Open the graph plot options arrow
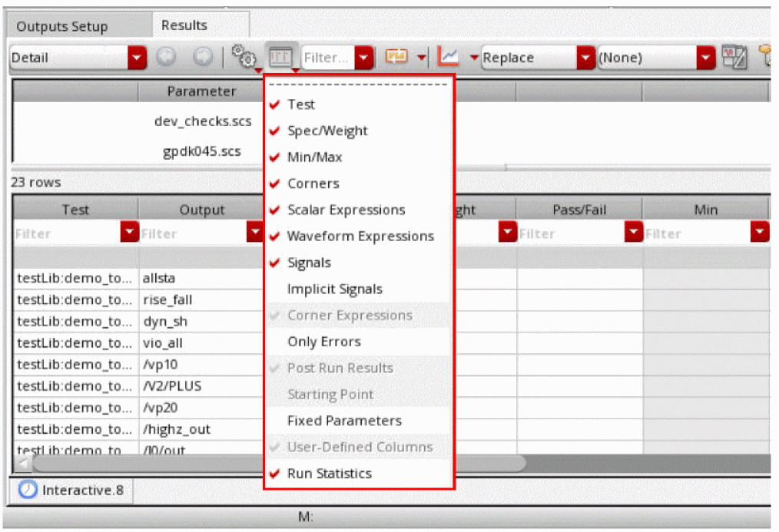 tap(474, 58)
